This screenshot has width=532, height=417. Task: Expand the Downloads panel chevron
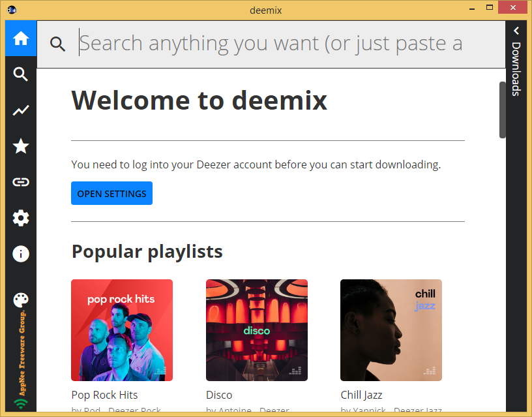pos(516,31)
